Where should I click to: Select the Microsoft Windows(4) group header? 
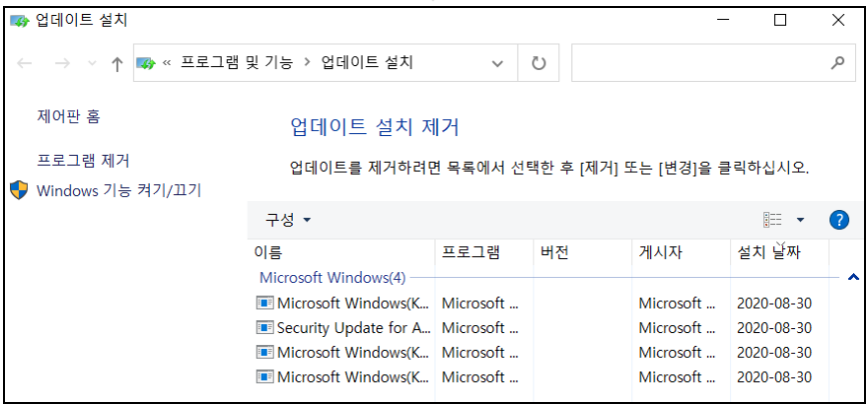click(x=333, y=277)
